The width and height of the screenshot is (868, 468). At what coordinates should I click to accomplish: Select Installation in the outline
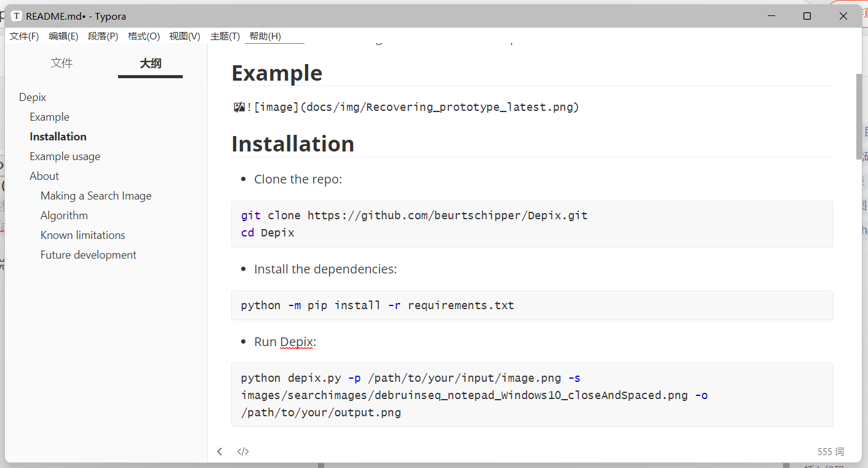coord(58,137)
